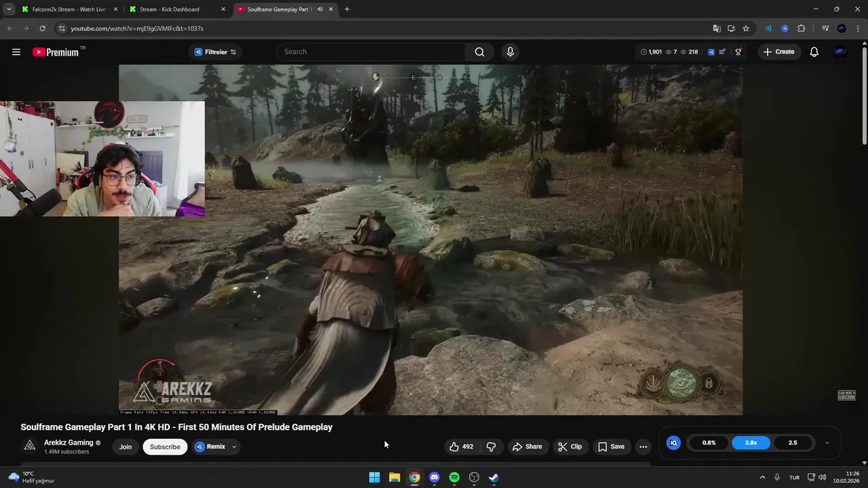
Task: Click the Join membership button
Action: point(125,447)
